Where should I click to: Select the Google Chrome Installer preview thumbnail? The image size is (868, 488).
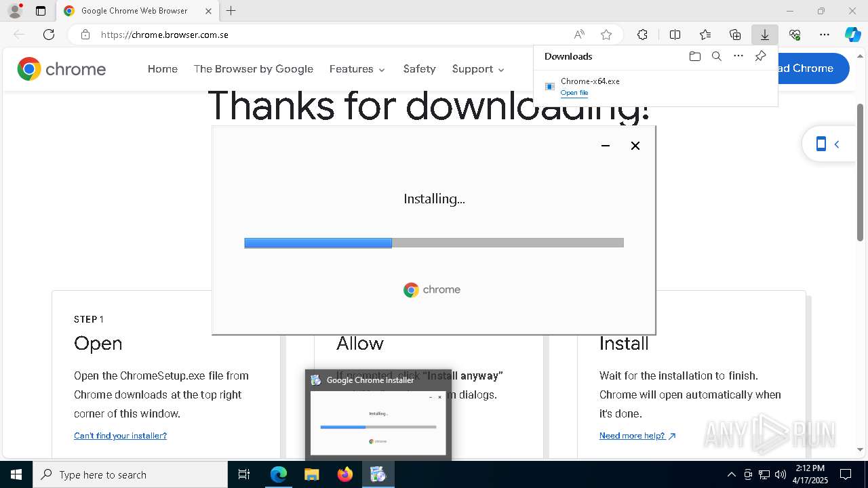click(x=378, y=415)
